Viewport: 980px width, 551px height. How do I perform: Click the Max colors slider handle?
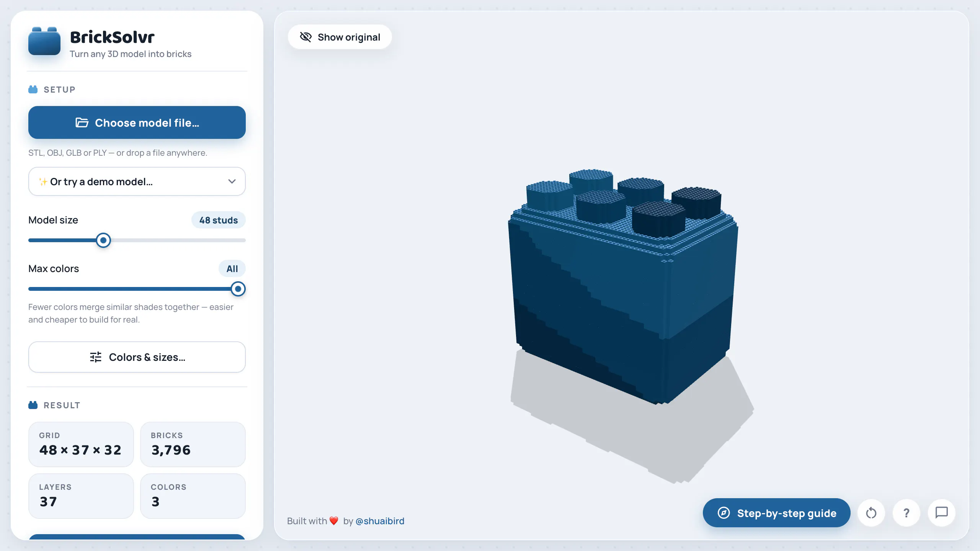pos(238,289)
